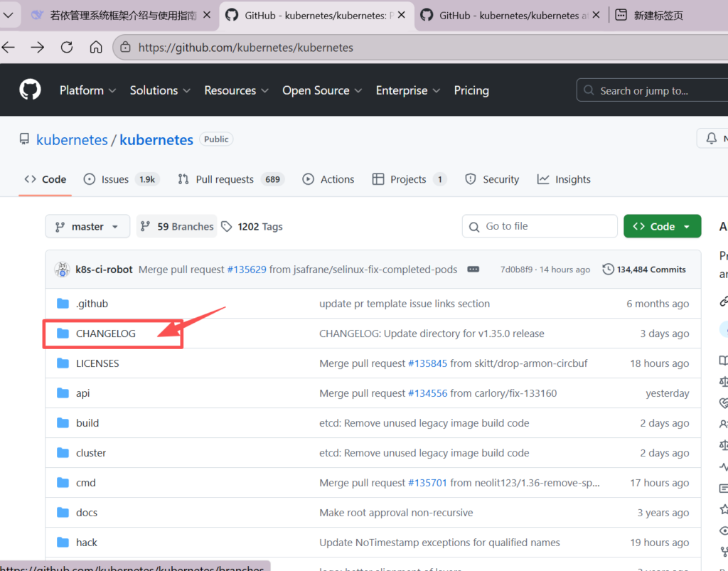Click the GitHub octocat logo
Screen dimensions: 728x571
coord(30,90)
